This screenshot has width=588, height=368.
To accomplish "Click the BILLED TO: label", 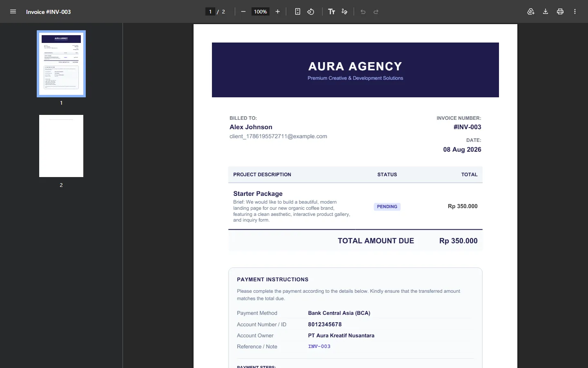I will click(x=243, y=118).
